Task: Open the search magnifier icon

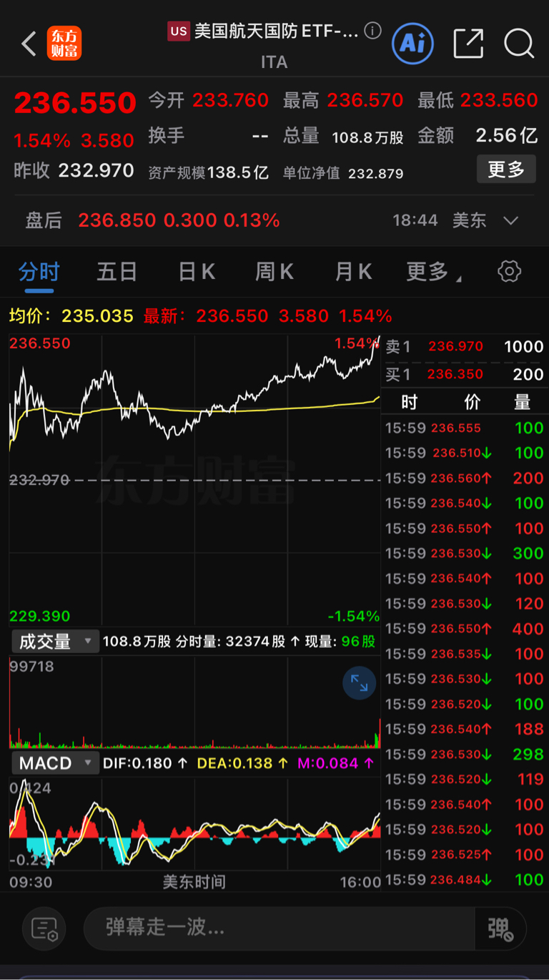Action: (x=519, y=44)
